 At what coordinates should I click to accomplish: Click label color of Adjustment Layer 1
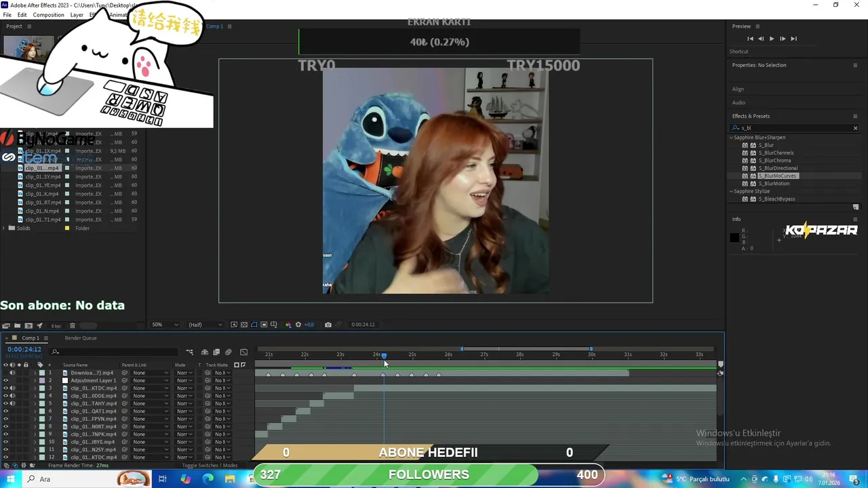[42, 381]
